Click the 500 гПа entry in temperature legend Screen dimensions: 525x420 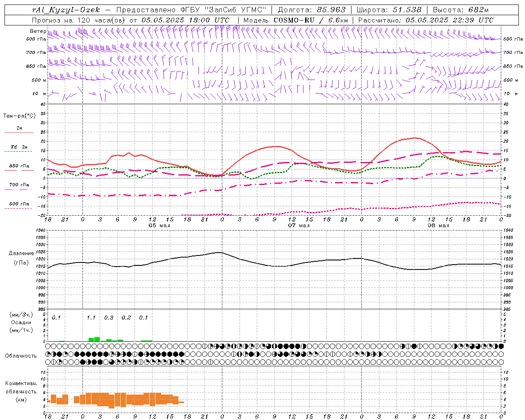tap(19, 203)
